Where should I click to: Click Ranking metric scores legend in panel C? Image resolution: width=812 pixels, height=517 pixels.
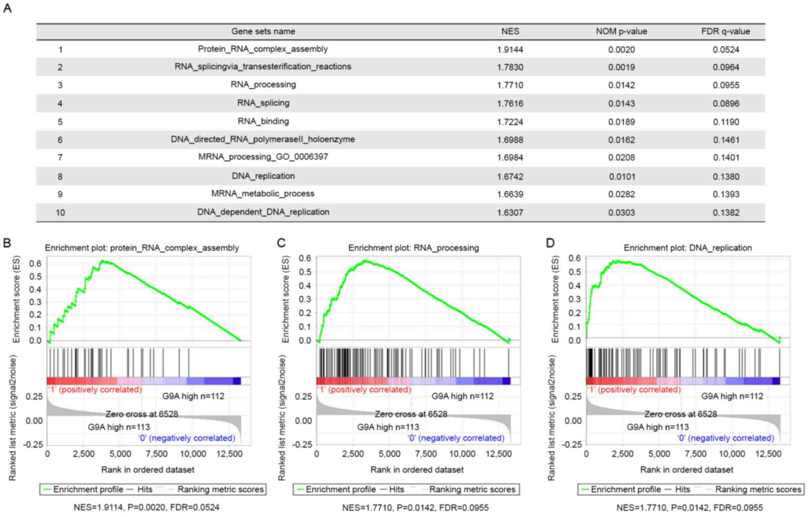(472, 489)
